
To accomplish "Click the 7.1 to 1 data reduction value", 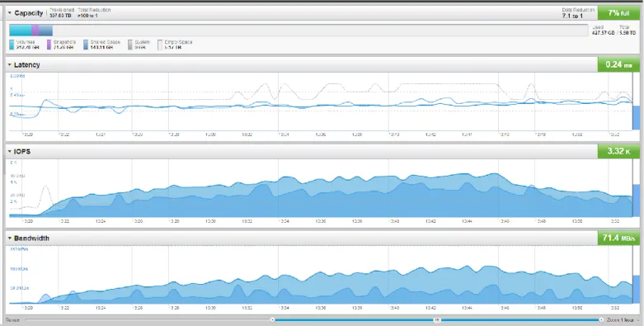I will tap(572, 16).
